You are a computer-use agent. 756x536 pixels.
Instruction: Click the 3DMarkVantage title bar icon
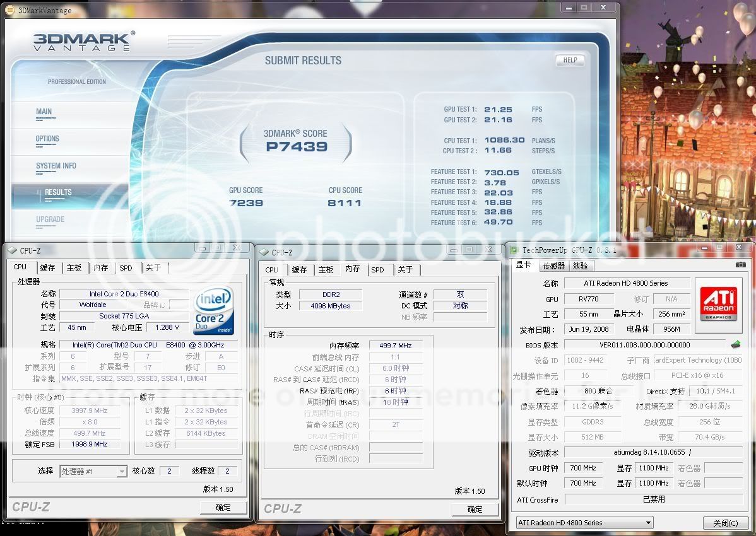(9, 10)
